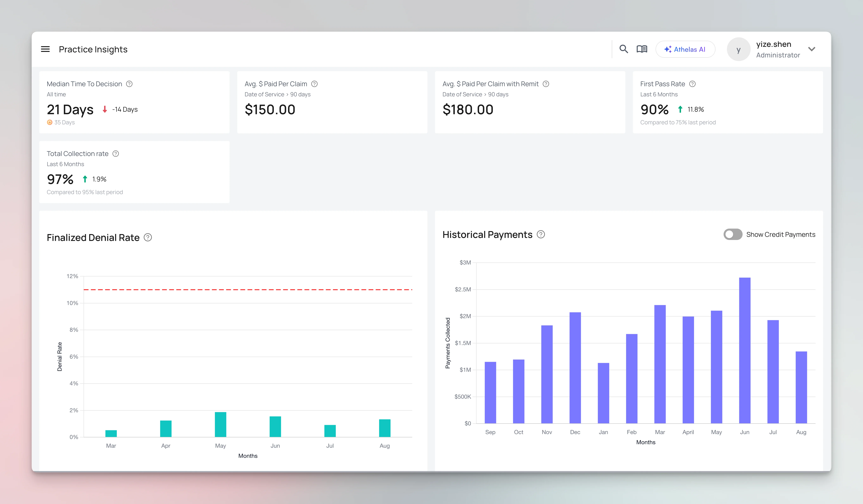Click the red dashed benchmark line
Image resolution: width=863 pixels, height=504 pixels.
248,290
